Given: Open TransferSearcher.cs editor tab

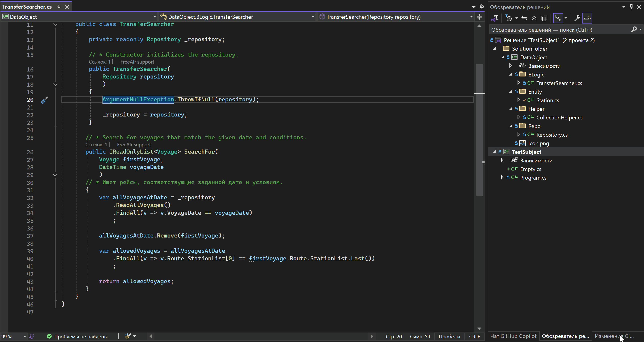Looking at the screenshot, I should point(27,7).
